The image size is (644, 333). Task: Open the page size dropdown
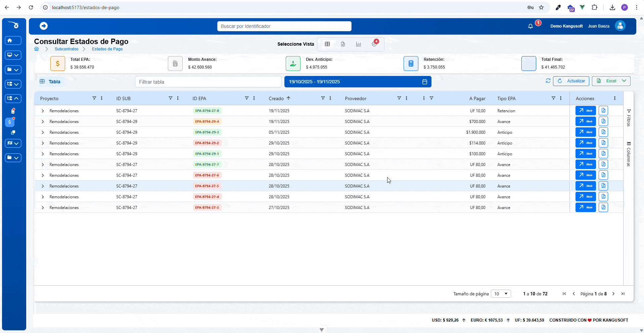pos(501,294)
